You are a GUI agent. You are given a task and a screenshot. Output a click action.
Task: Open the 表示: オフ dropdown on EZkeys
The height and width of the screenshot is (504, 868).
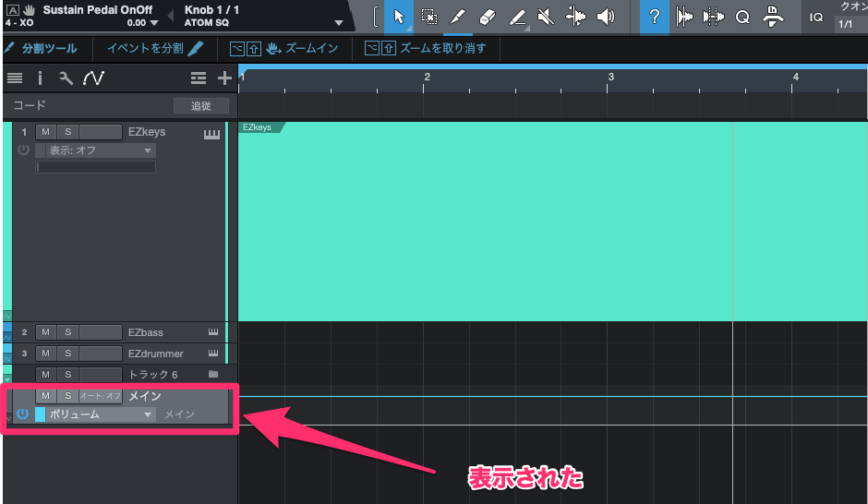101,150
